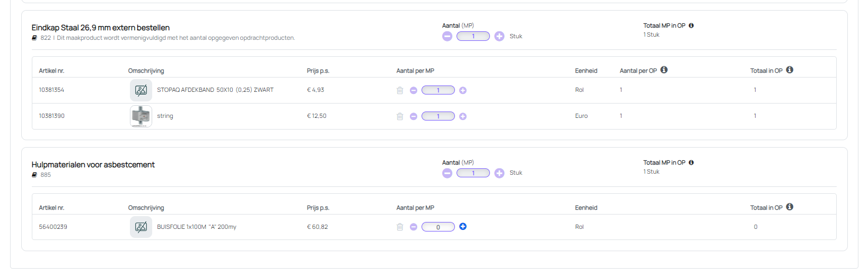Delete the STOPAQ AFDEKBAND row with trash icon
The height and width of the screenshot is (274, 868).
pos(400,90)
